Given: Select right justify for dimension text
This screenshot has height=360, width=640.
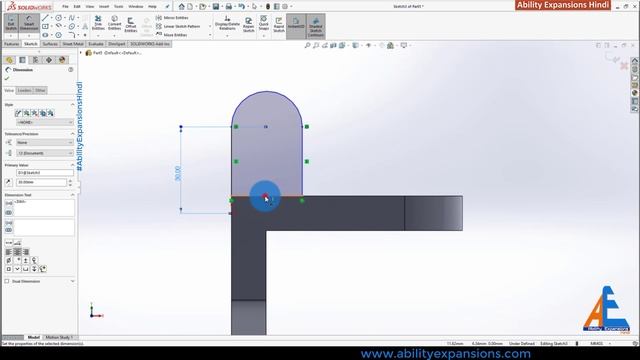Looking at the screenshot, I should pyautogui.click(x=26, y=252).
